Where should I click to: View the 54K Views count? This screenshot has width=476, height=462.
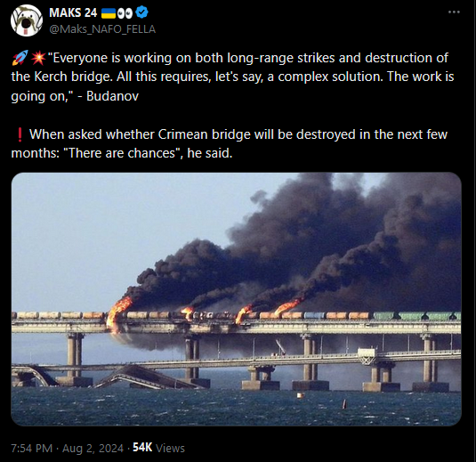pos(158,448)
